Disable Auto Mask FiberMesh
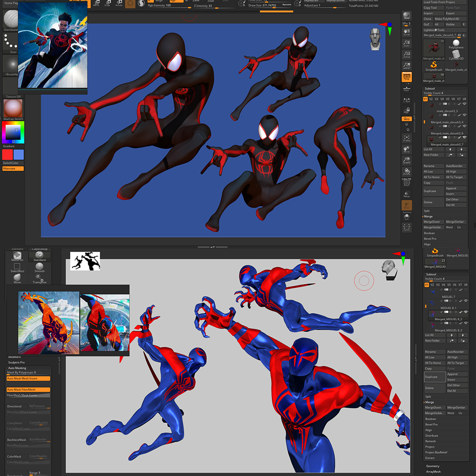This screenshot has height=476, width=476. point(28,389)
